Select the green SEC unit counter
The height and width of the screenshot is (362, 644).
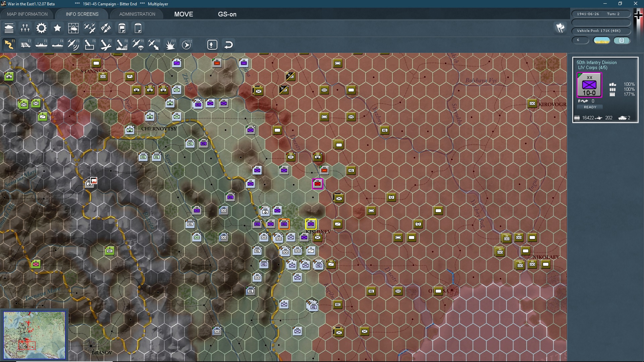[110, 251]
